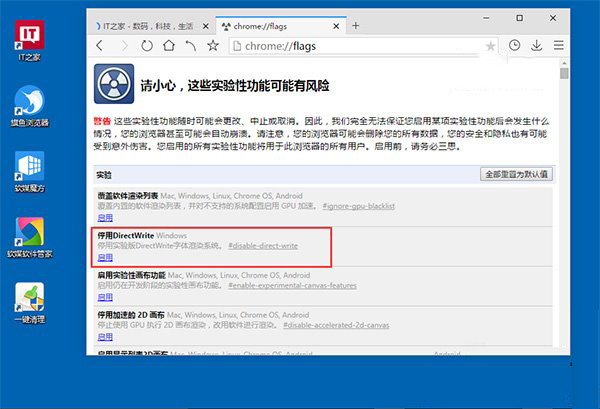Close the IT之家 tab
This screenshot has height=409, width=600.
coord(205,26)
